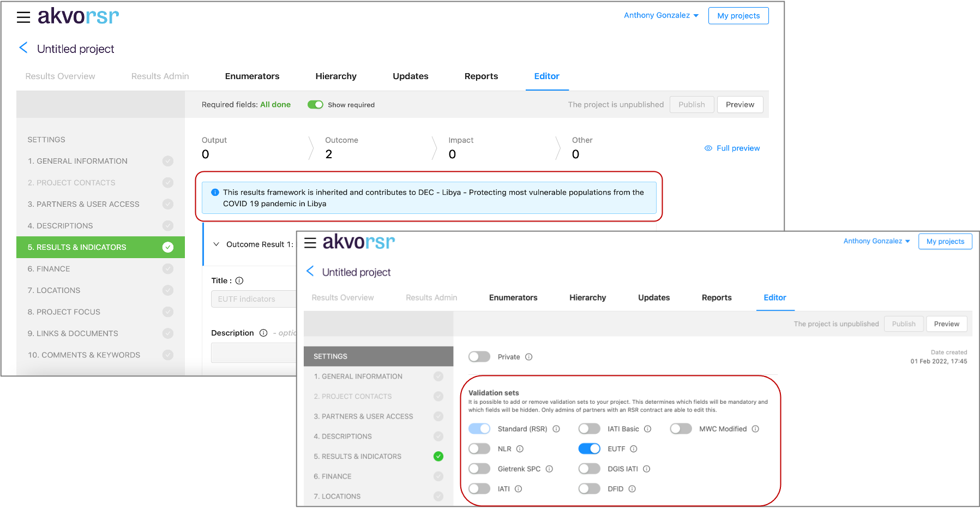Click check icon for Finance in back window
This screenshot has width=980, height=508.
point(168,268)
